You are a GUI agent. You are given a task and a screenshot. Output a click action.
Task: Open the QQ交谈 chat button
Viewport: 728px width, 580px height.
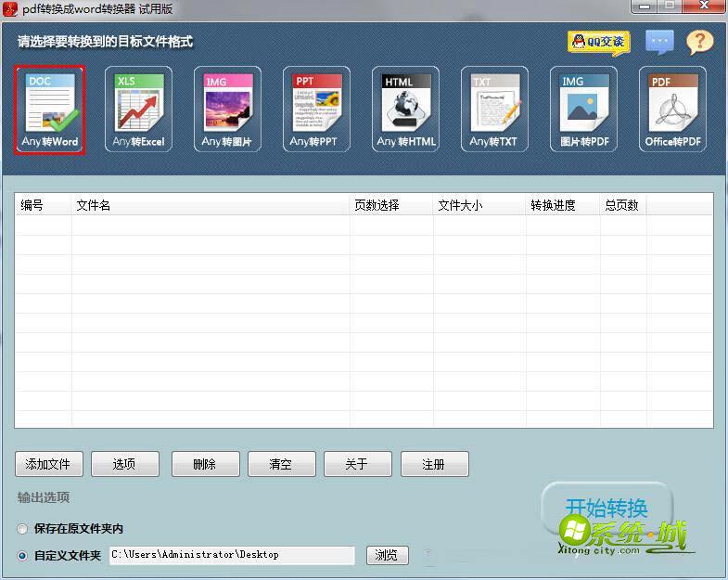click(599, 43)
